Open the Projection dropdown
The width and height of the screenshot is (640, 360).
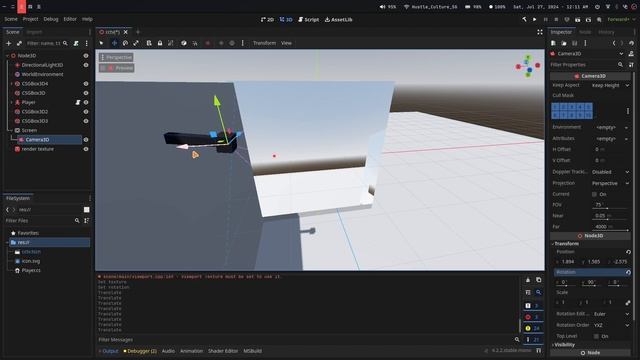[610, 183]
